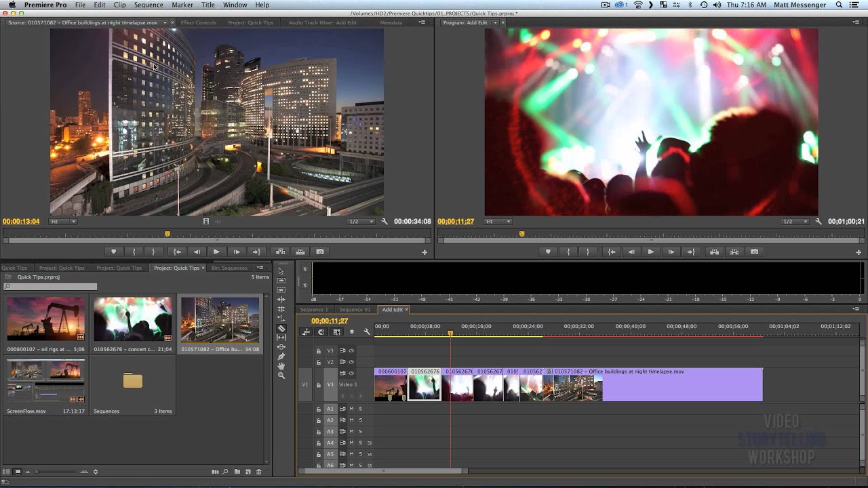
Task: Play the Program monitor sequence
Action: click(x=650, y=251)
